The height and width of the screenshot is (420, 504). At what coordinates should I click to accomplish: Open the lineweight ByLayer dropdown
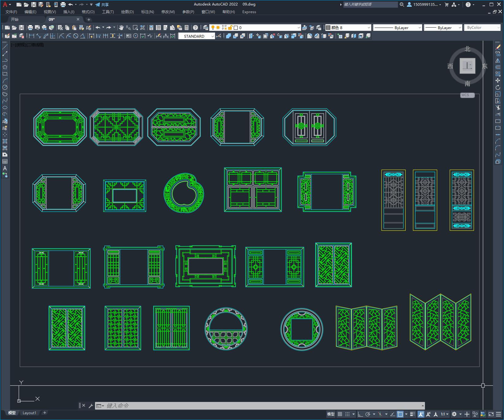click(443, 28)
